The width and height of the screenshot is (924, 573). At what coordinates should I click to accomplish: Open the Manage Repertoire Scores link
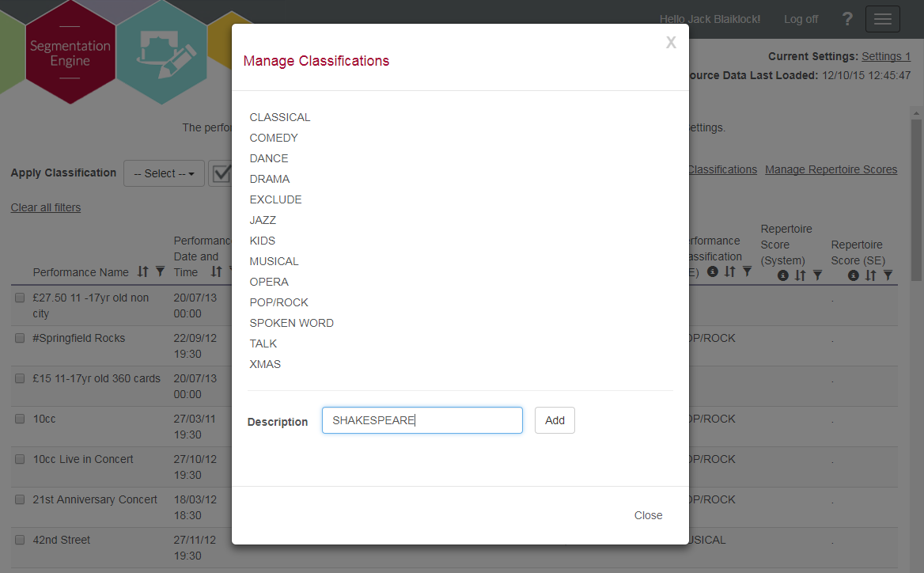(831, 169)
